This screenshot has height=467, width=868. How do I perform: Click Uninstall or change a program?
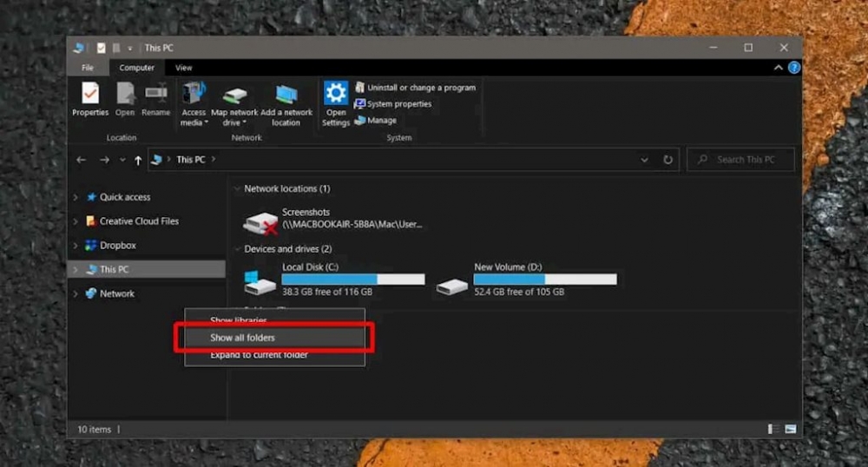[x=420, y=88]
